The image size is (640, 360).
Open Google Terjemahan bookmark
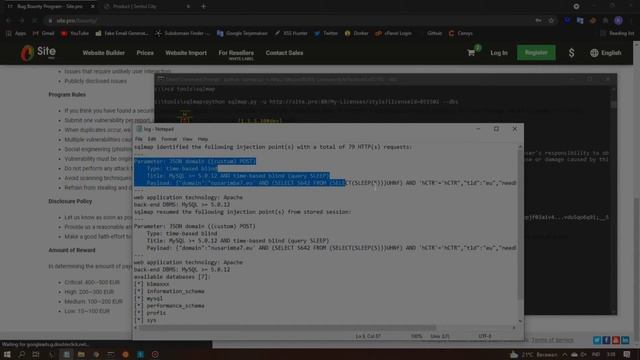[242, 33]
